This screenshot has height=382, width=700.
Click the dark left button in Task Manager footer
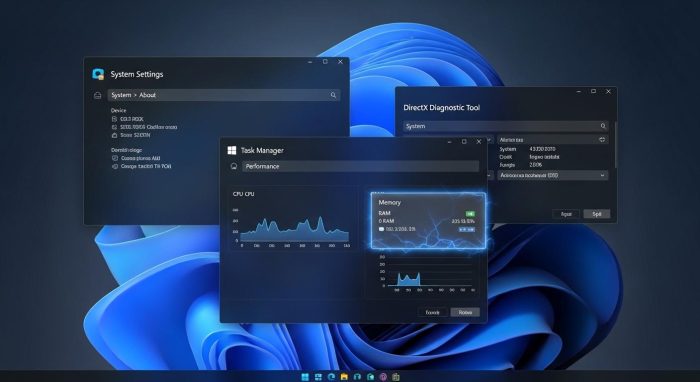pos(433,312)
